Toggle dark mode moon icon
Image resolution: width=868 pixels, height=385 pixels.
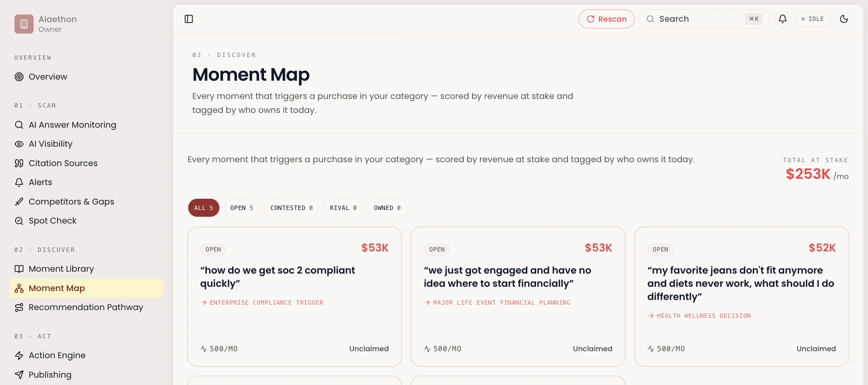[844, 19]
